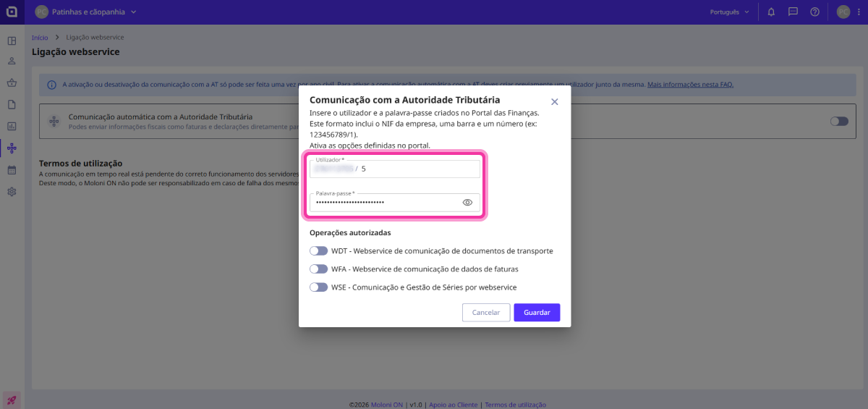Open the settings gear icon in sidebar
The width and height of the screenshot is (868, 409).
(12, 192)
